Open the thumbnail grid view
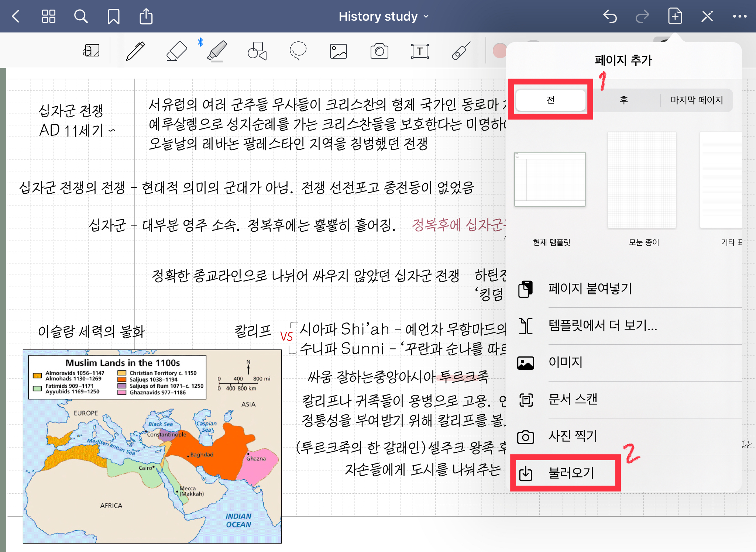 click(48, 17)
